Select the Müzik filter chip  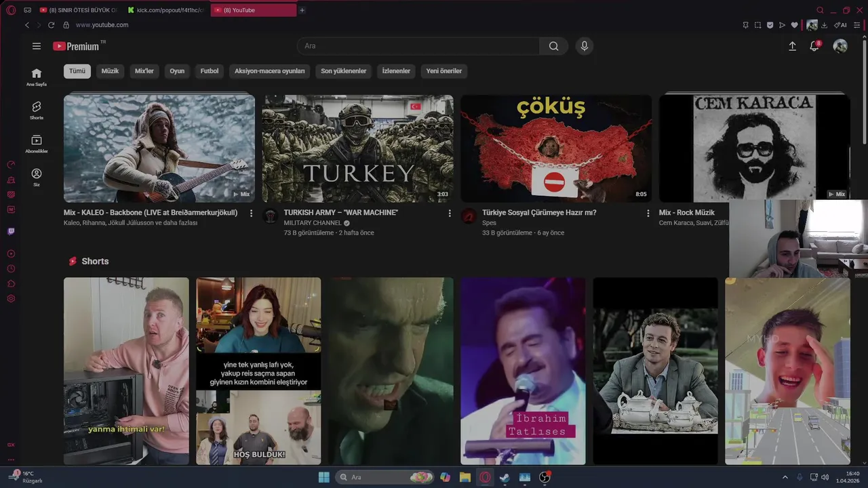(x=110, y=71)
